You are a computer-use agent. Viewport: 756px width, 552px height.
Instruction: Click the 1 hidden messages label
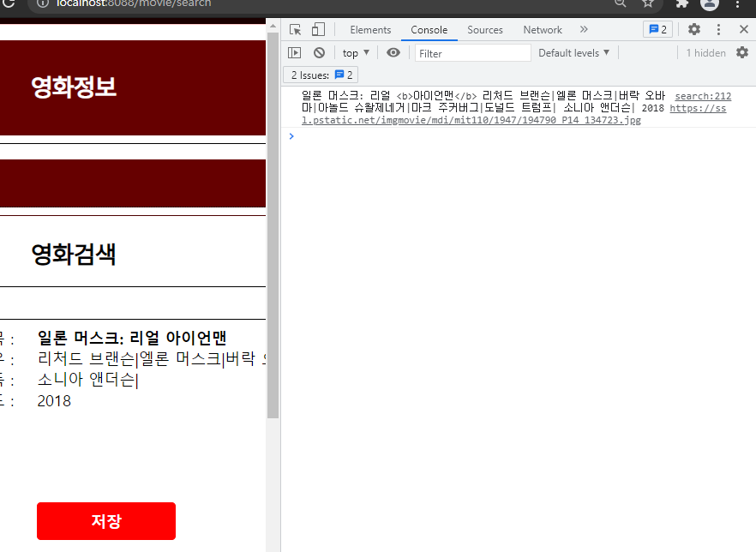706,52
